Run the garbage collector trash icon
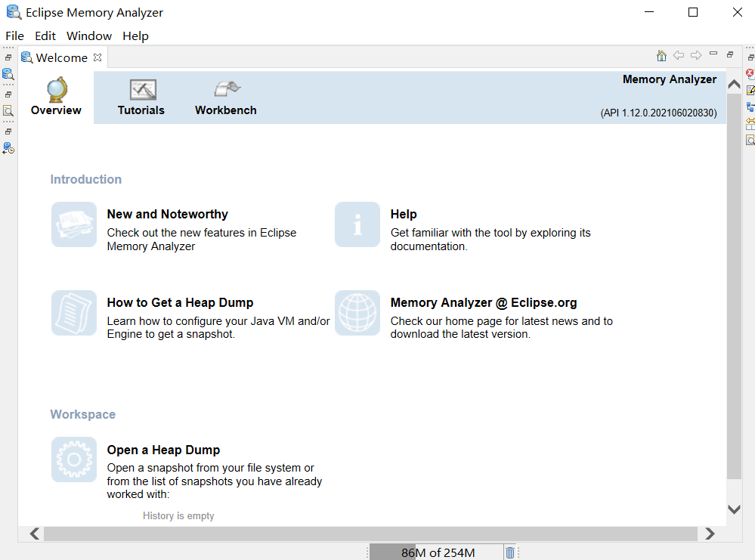 pyautogui.click(x=510, y=552)
